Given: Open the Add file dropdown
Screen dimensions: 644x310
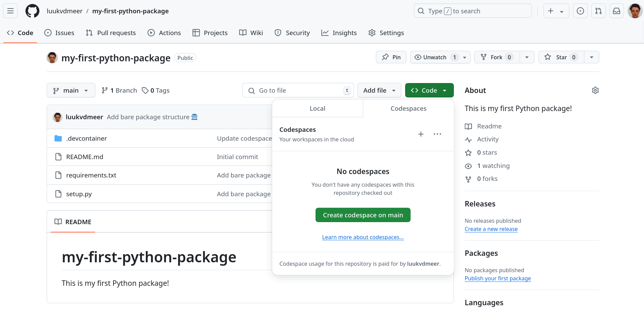Looking at the screenshot, I should 379,90.
